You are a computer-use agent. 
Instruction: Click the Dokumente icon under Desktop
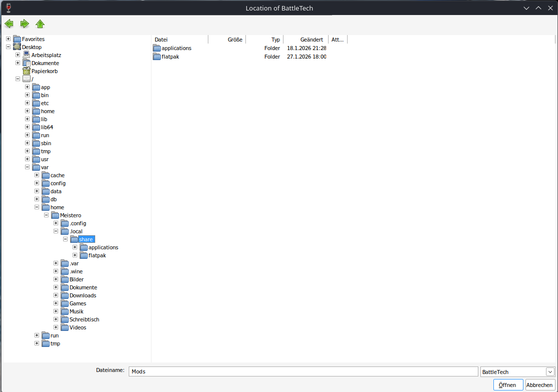coord(27,63)
